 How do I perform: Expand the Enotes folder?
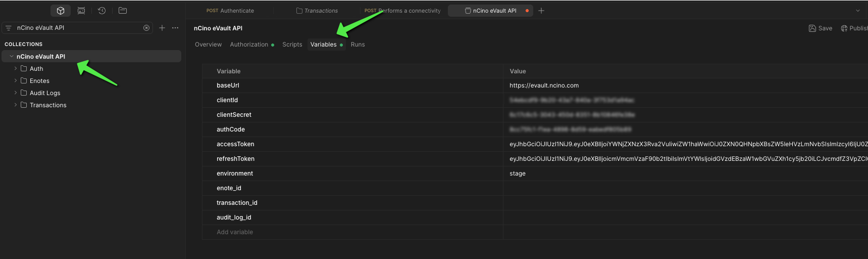point(16,80)
